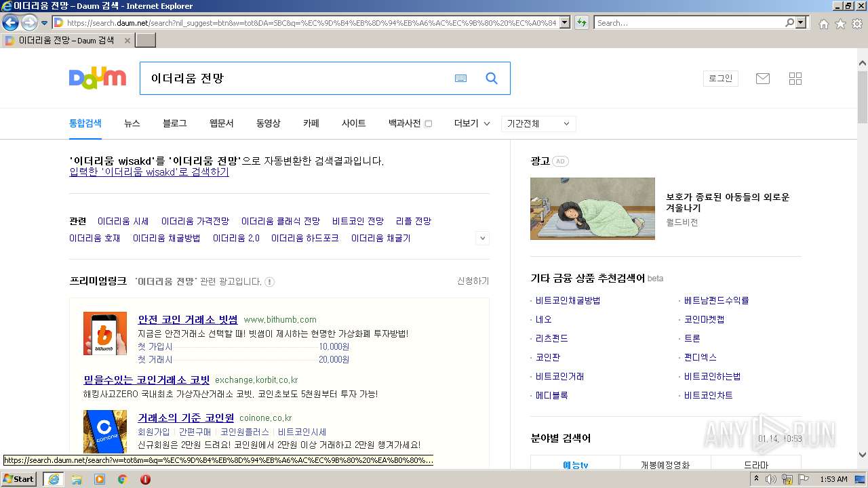868x488 pixels.
Task: Open the 거래소의 기준 코인원 link
Action: click(186, 418)
